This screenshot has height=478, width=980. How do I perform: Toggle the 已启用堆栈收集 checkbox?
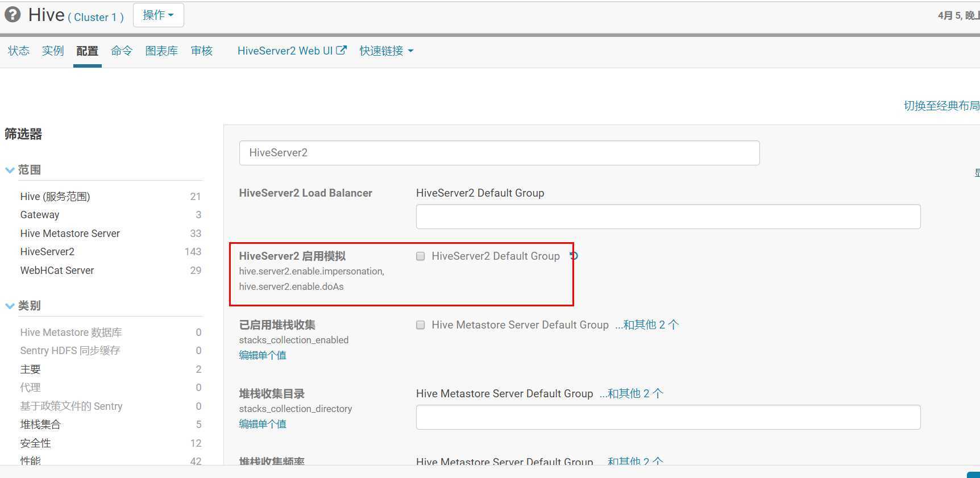421,325
